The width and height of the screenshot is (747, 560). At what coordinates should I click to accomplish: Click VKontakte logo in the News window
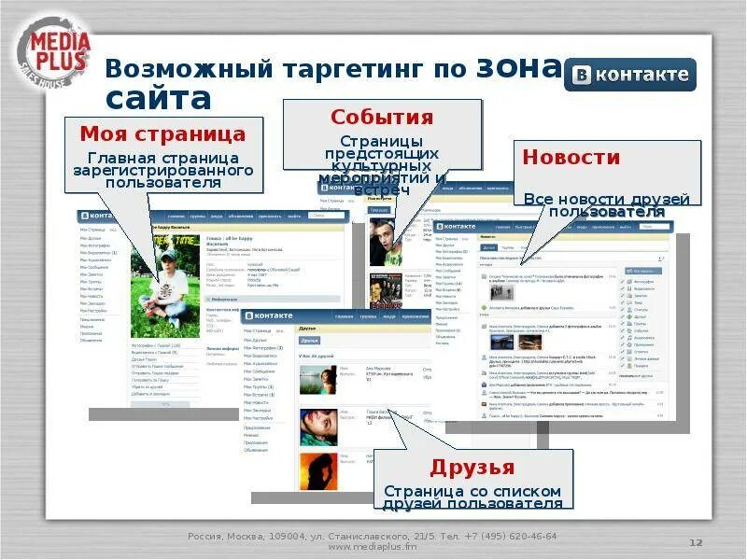(456, 226)
